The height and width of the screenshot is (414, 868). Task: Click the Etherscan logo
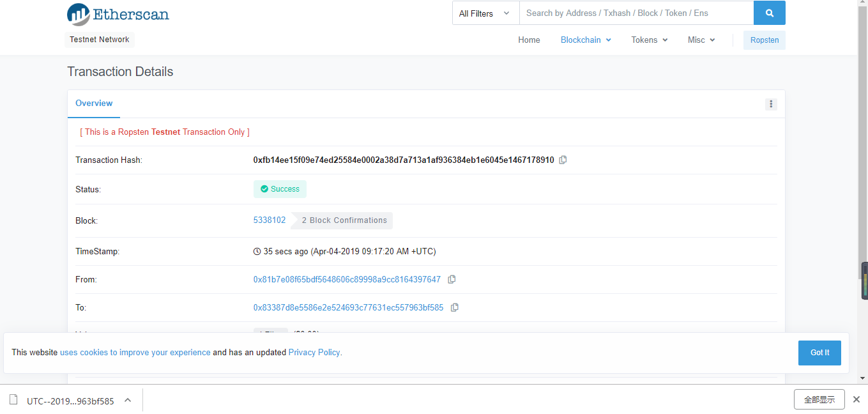pyautogui.click(x=118, y=14)
